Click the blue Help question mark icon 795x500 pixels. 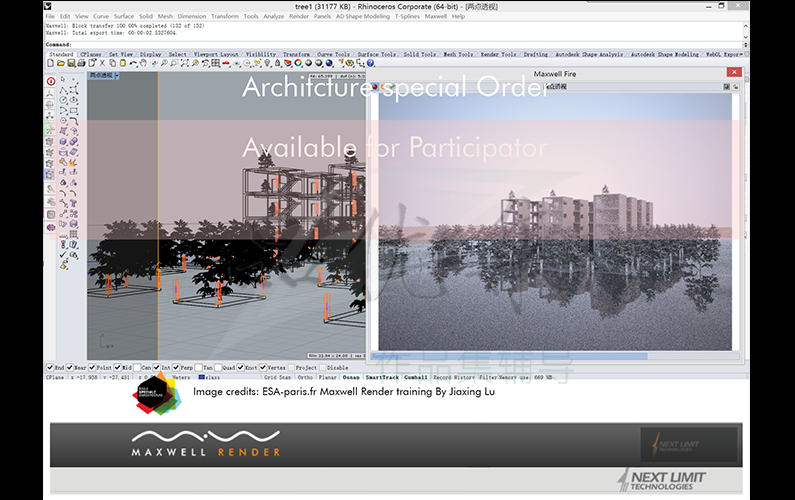point(370,63)
